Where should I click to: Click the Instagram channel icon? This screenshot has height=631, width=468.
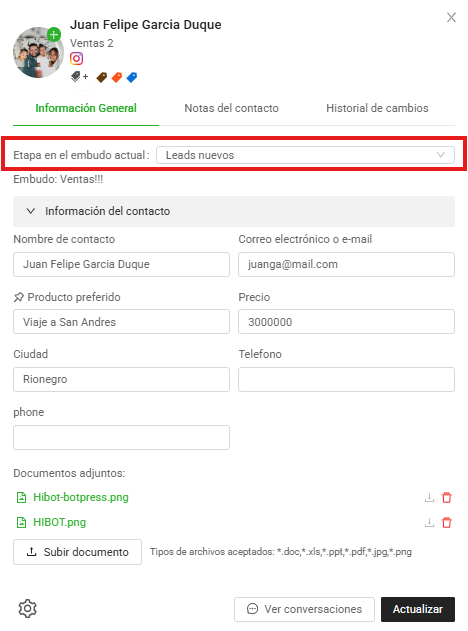pyautogui.click(x=76, y=59)
